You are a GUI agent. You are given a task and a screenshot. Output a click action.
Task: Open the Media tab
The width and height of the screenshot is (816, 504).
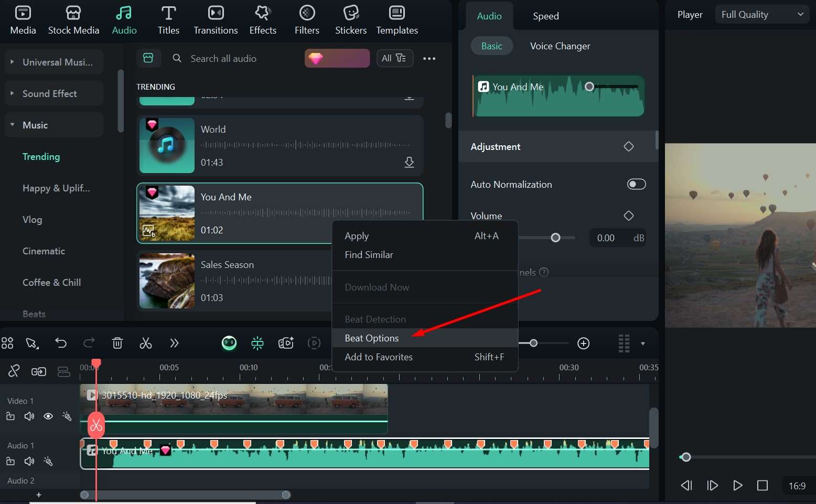[x=23, y=20]
